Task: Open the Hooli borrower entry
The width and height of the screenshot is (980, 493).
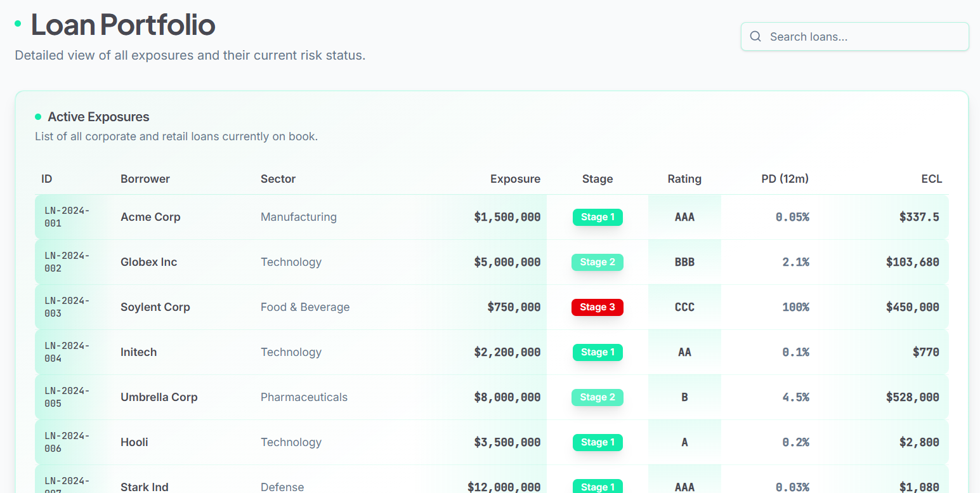Action: 134,442
